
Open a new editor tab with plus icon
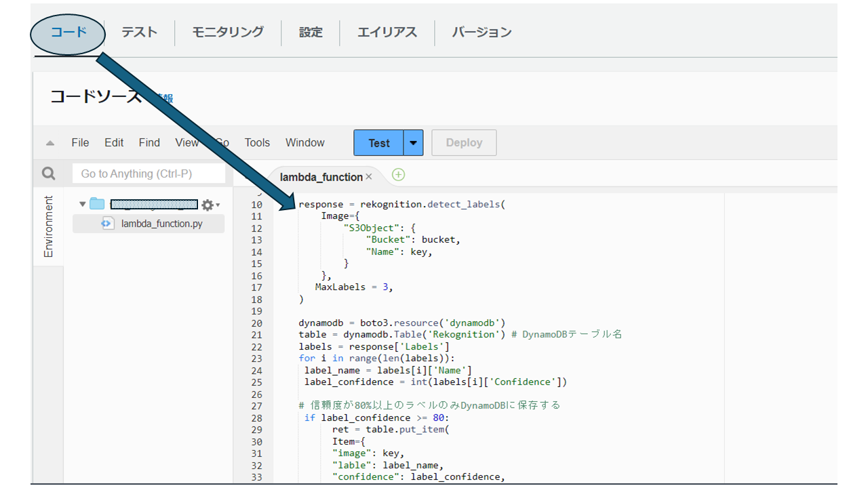pyautogui.click(x=398, y=175)
